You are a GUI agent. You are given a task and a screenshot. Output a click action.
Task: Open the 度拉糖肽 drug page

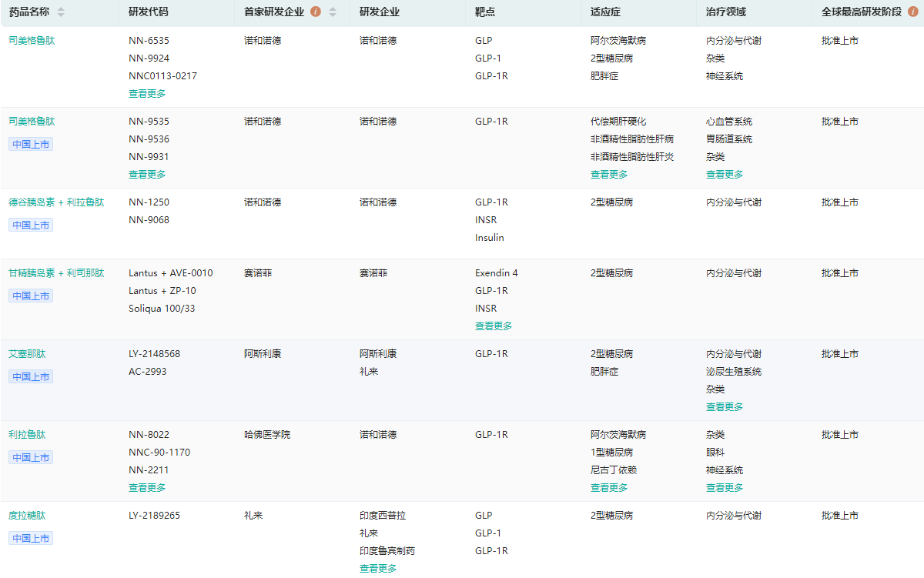pyautogui.click(x=27, y=516)
